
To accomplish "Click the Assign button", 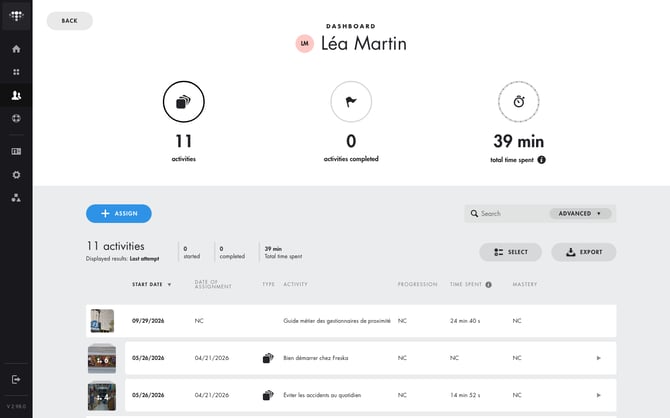I will pos(119,213).
